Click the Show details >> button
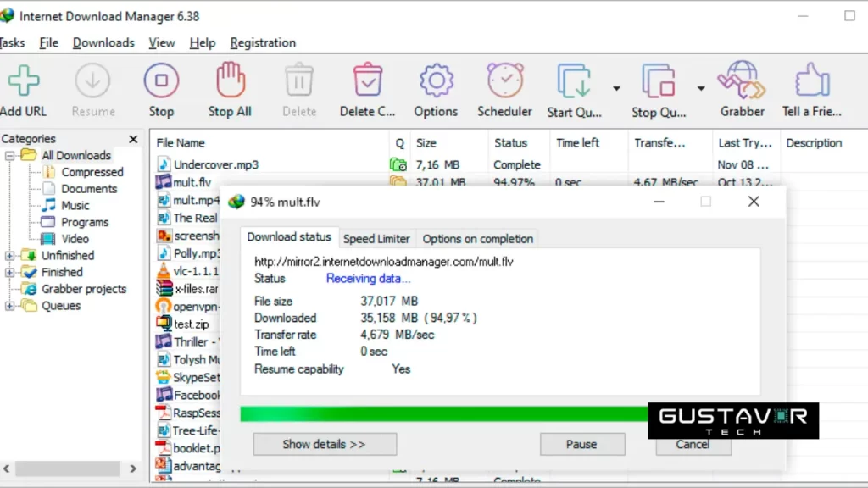Viewport: 868px width, 488px height. (x=325, y=444)
